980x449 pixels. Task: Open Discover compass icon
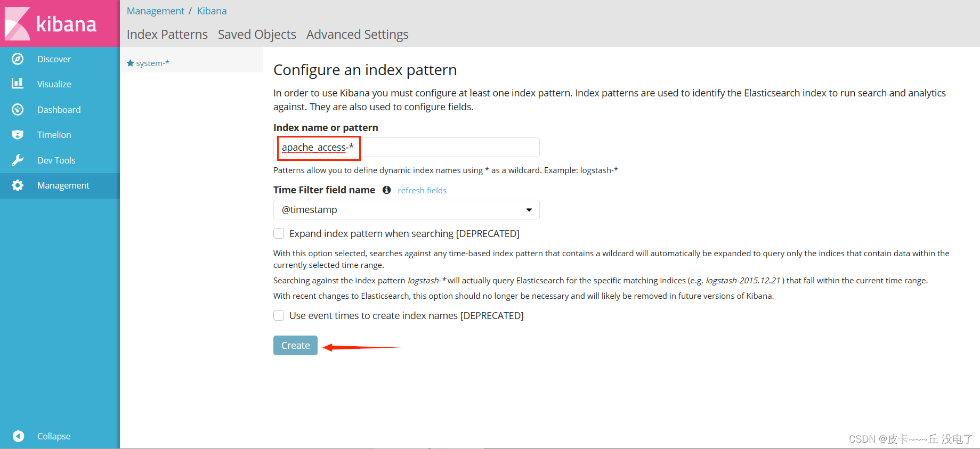tap(18, 59)
